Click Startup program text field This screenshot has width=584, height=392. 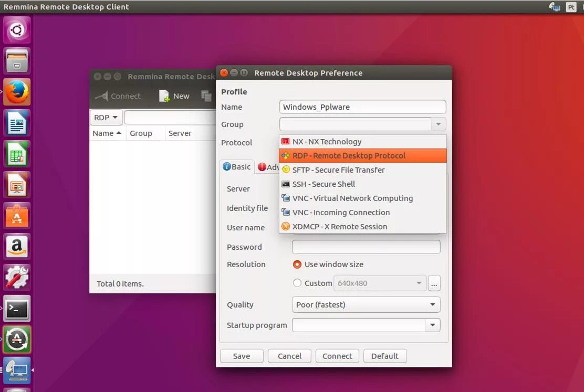pyautogui.click(x=359, y=325)
